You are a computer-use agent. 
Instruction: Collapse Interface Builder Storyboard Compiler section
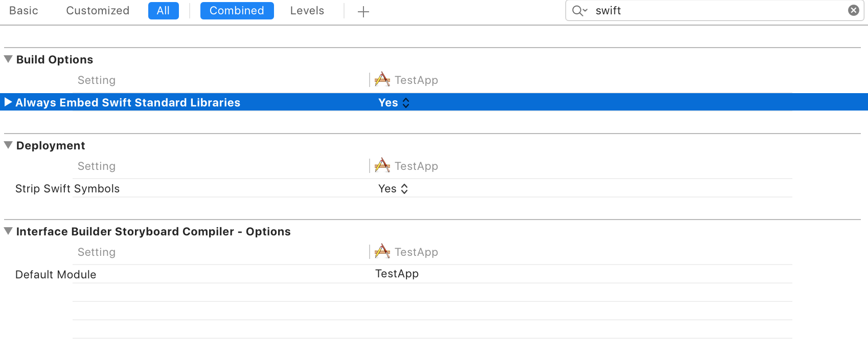(8, 231)
